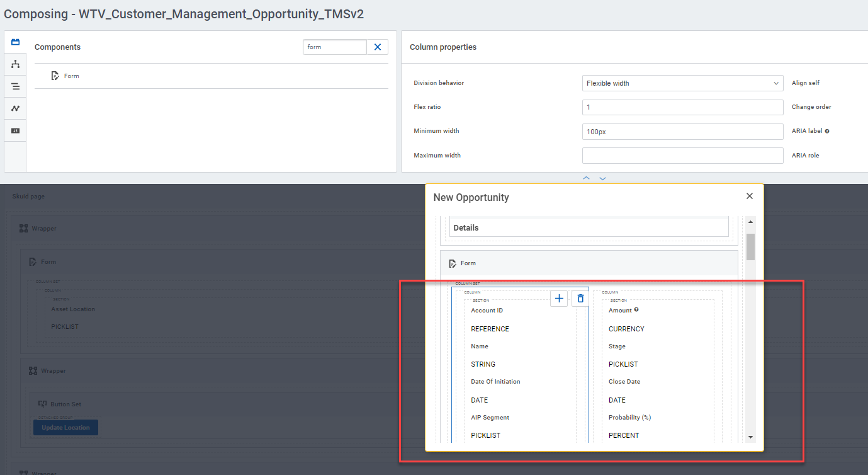Viewport: 868px width, 475px height.
Task: Click the ARIA role property label
Action: pos(806,156)
